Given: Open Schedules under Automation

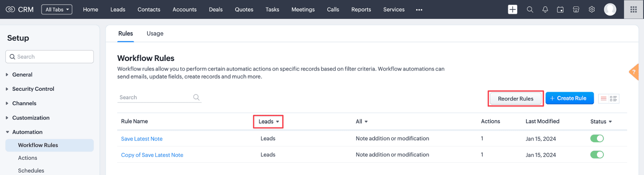Looking at the screenshot, I should coord(31,171).
